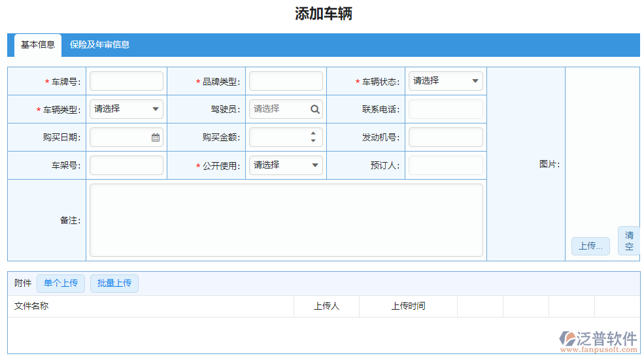Decrease 购买金额 with the down arrow
The width and height of the screenshot is (644, 360).
pyautogui.click(x=313, y=141)
